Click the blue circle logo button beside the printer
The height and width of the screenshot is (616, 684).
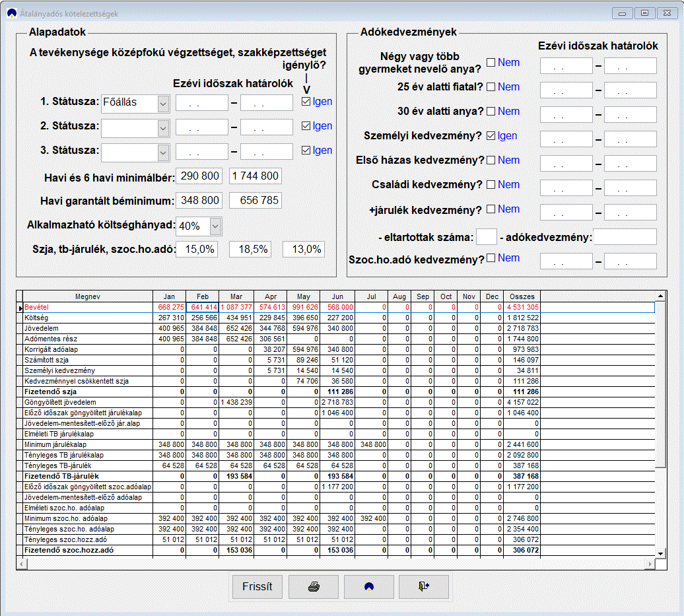tap(368, 587)
